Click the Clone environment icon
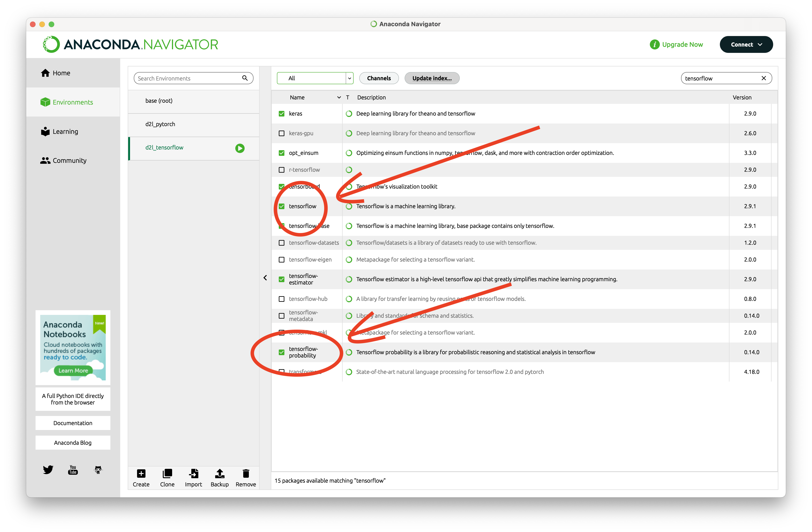The height and width of the screenshot is (532, 812). (x=167, y=473)
